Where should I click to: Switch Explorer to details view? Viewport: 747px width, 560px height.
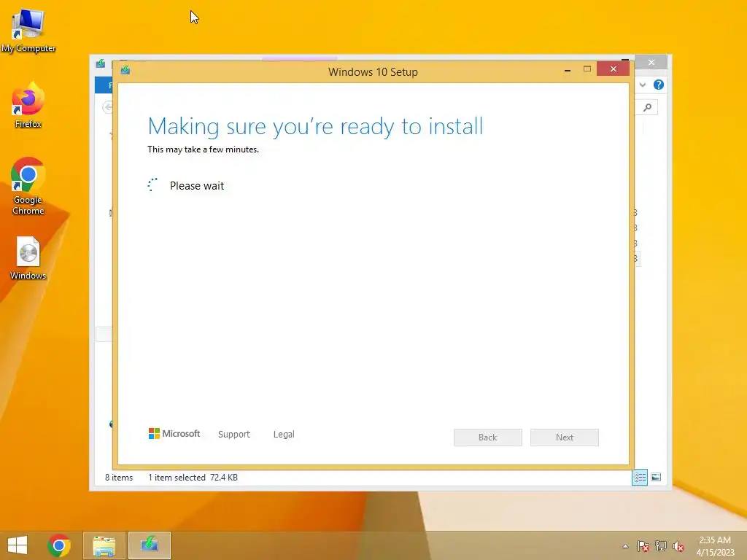(640, 477)
